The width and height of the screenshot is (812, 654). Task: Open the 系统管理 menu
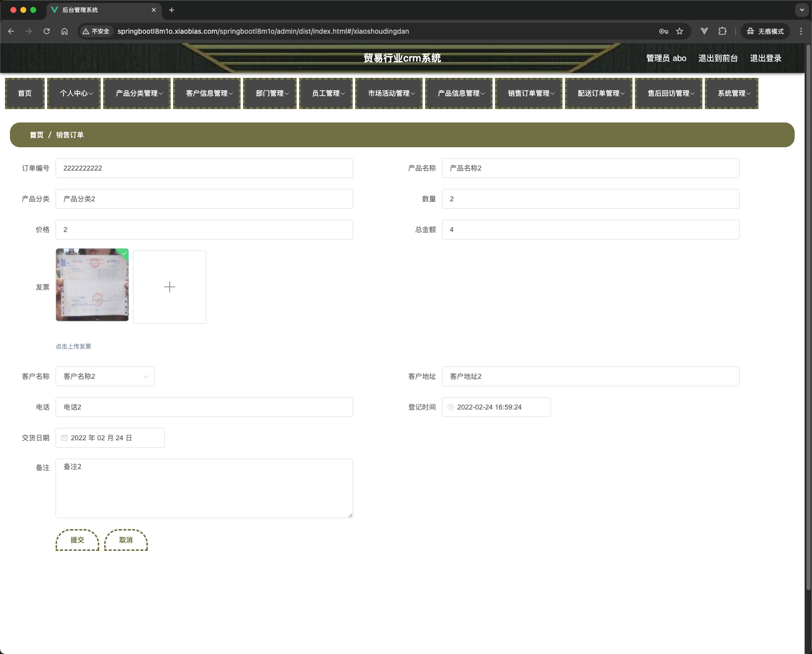pyautogui.click(x=732, y=93)
